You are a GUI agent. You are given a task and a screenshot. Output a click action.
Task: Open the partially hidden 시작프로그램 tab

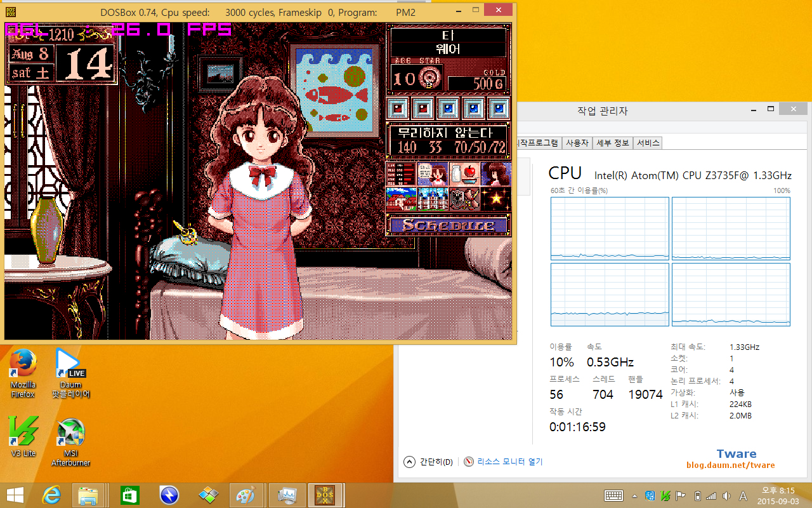coord(539,143)
